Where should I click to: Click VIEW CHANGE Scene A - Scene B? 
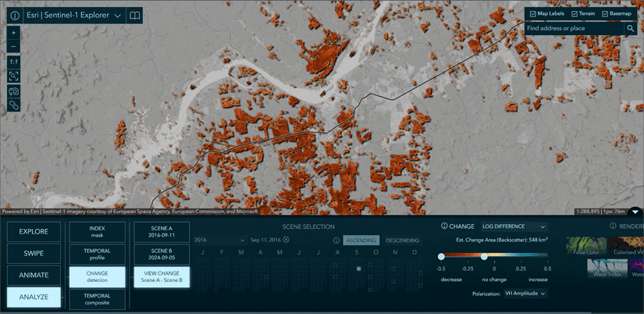click(162, 277)
